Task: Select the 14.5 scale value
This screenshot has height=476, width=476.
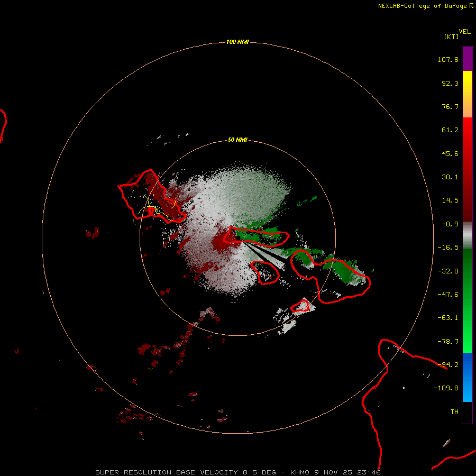Action: pyautogui.click(x=450, y=200)
